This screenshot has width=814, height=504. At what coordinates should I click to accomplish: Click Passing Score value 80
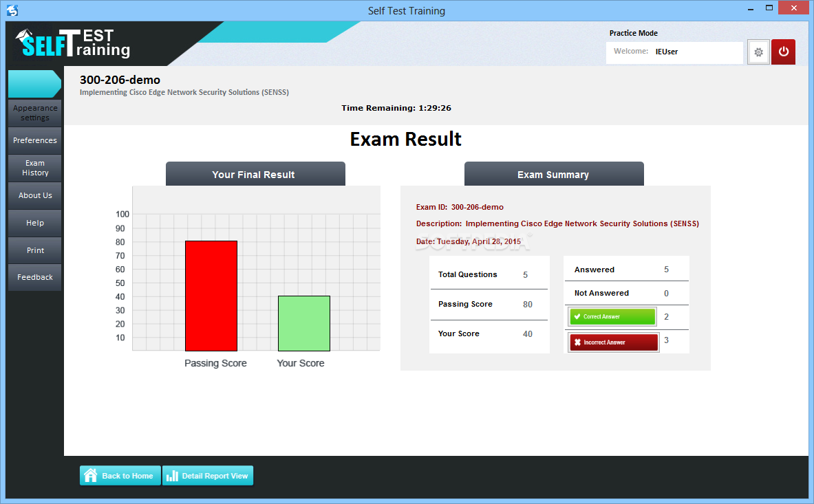click(528, 305)
